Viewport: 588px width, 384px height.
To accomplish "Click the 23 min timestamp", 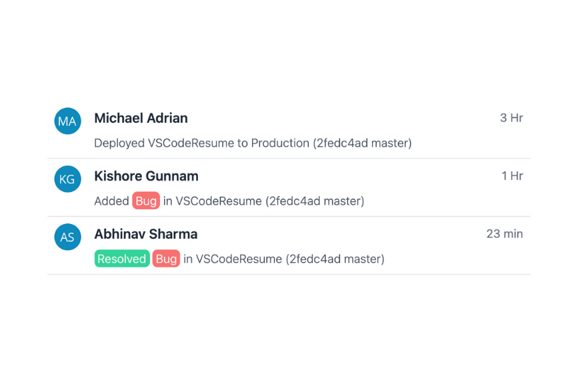I will (505, 234).
